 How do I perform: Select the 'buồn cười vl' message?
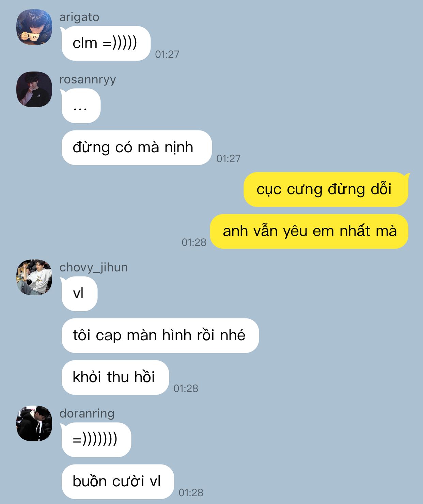117,482
